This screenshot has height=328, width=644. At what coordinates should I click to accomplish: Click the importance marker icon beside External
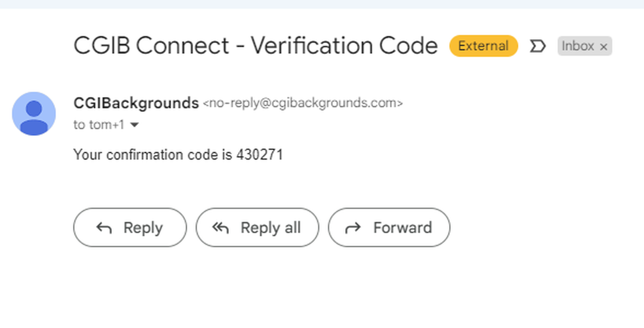538,46
